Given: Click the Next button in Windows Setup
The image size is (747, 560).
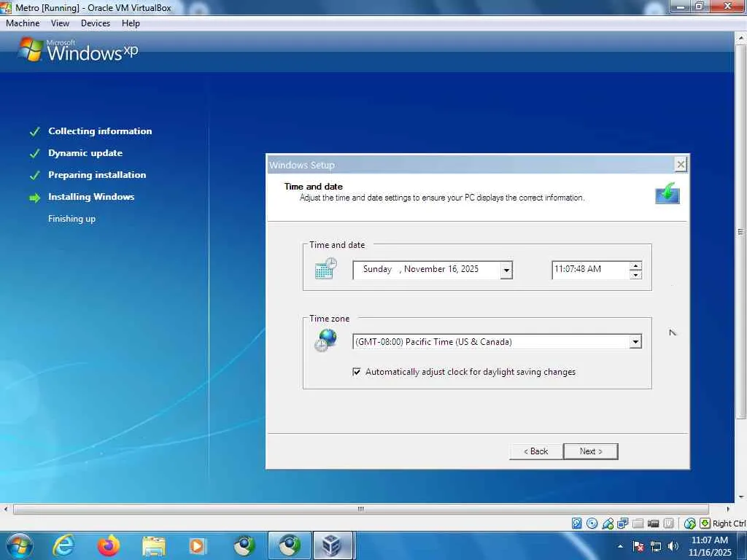Looking at the screenshot, I should coord(591,451).
